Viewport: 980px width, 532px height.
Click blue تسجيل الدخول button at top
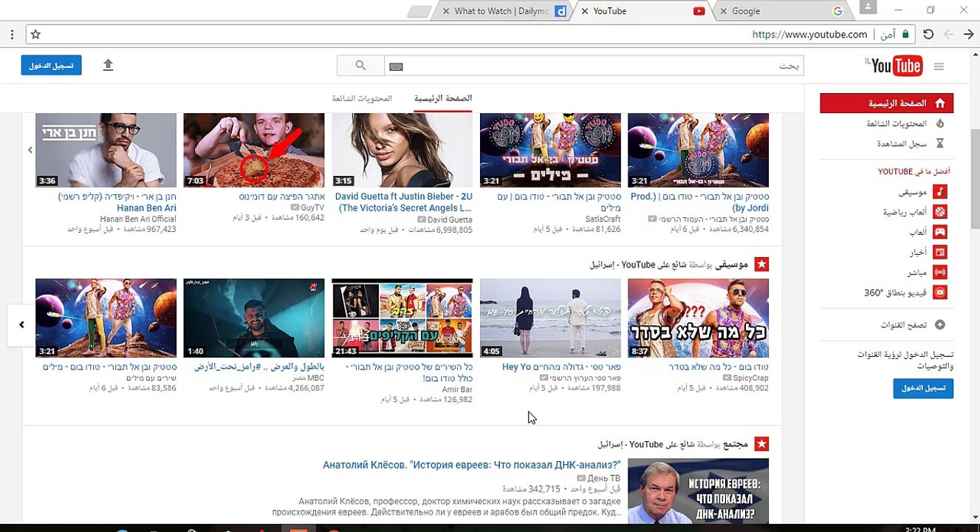tap(51, 65)
